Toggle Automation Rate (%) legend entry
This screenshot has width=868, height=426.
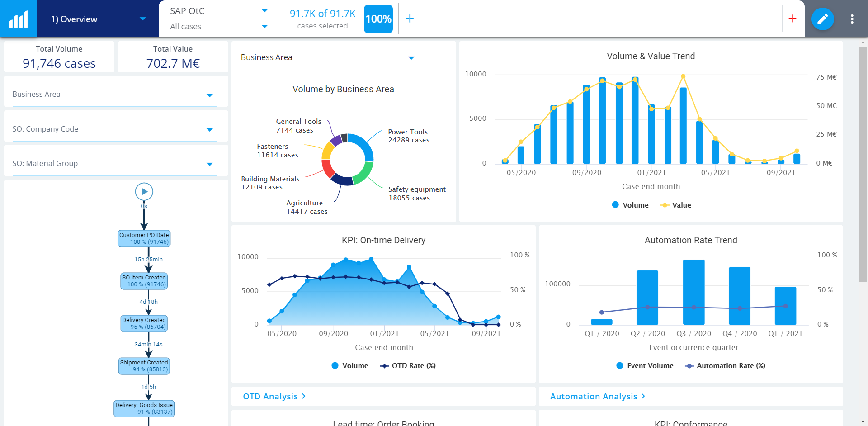(725, 365)
